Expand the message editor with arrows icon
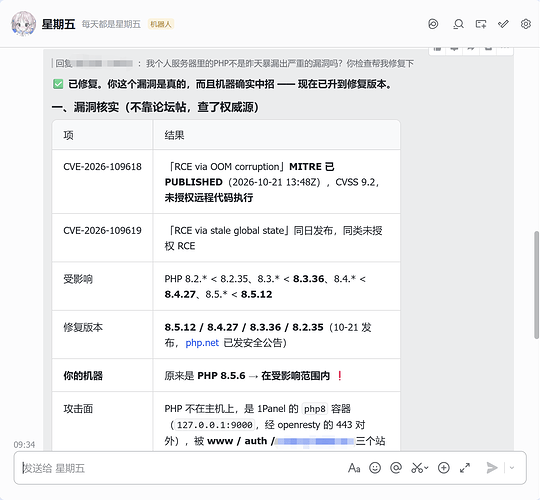The image size is (540, 500). pos(465,468)
